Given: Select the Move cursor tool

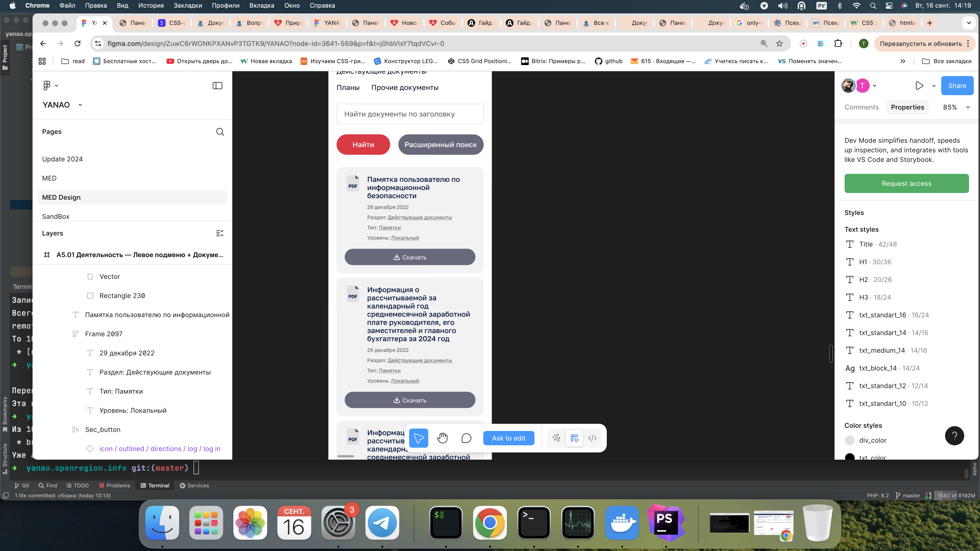Looking at the screenshot, I should point(418,438).
